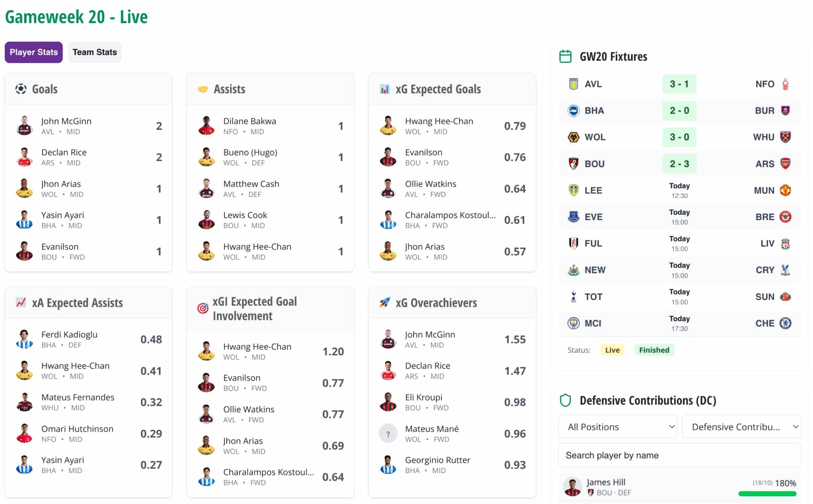
Task: Switch to the Team Stats tab
Action: tap(94, 52)
